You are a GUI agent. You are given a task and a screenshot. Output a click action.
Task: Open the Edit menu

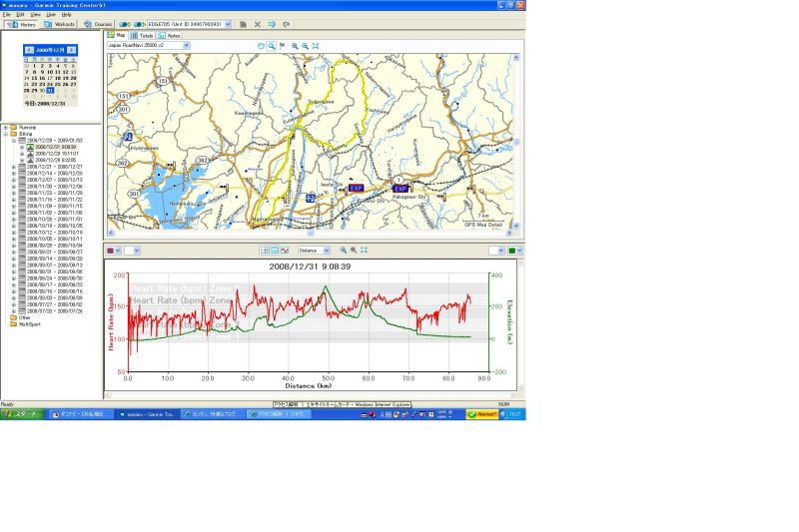[20, 15]
